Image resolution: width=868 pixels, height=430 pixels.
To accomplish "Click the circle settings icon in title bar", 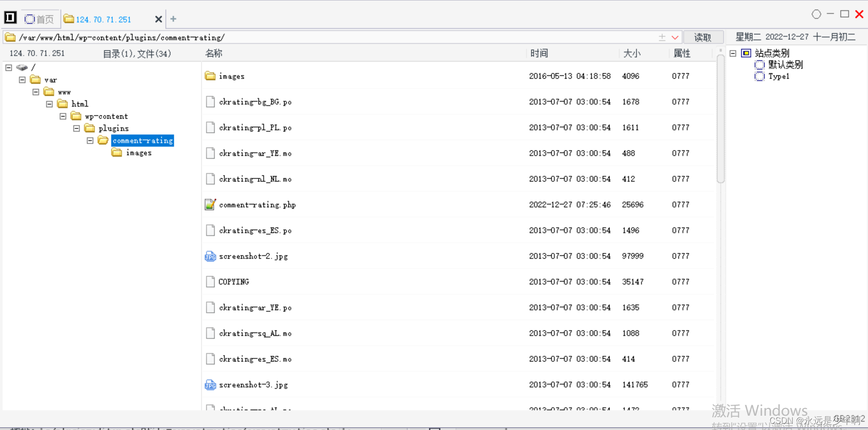I will [x=816, y=14].
